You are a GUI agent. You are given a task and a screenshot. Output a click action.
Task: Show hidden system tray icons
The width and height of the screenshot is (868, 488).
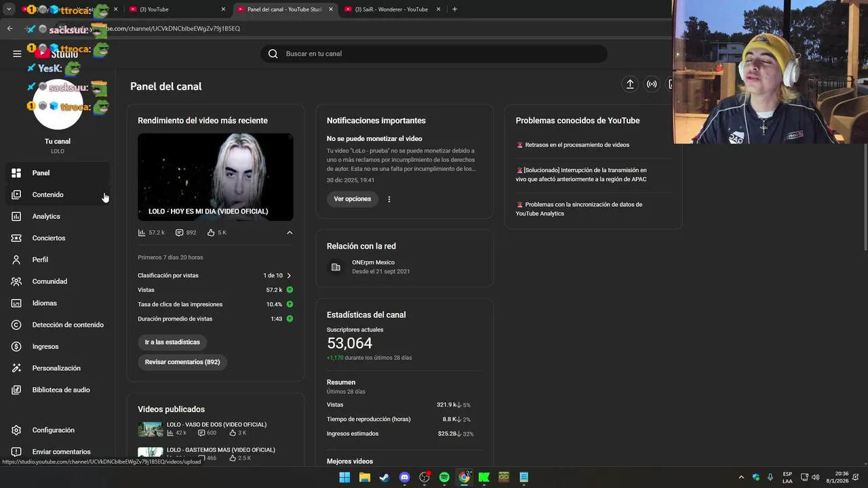[x=741, y=477]
